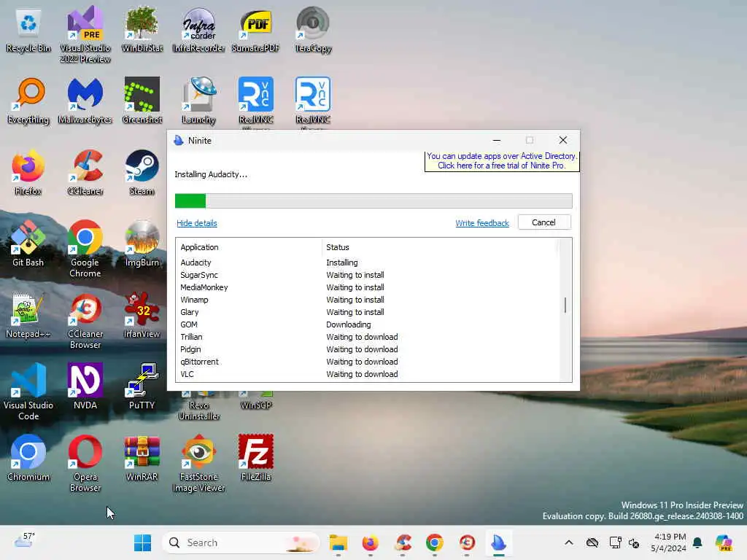Select the PuTTY desktop icon
Image resolution: width=747 pixels, height=560 pixels.
(x=142, y=386)
